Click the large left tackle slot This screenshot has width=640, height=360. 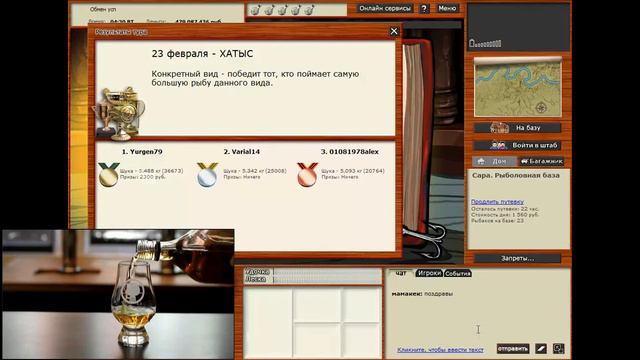(268, 322)
